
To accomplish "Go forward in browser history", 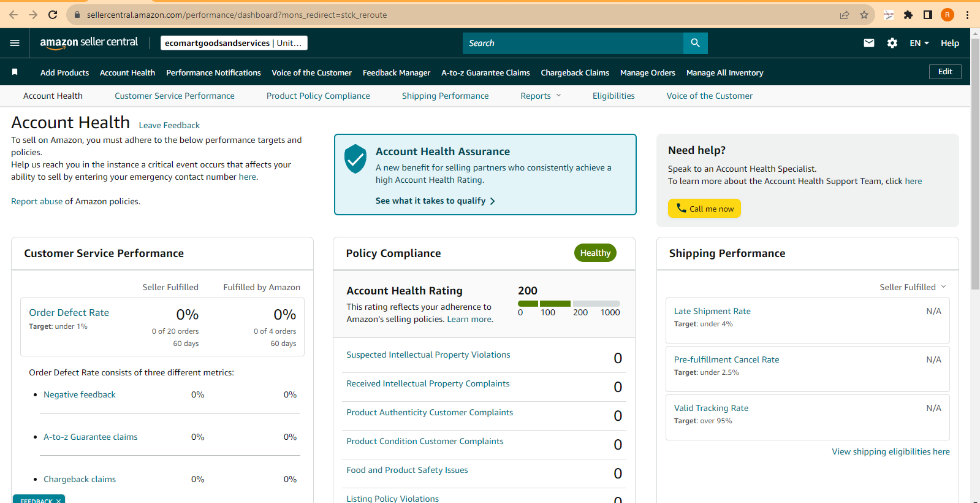I will point(33,15).
